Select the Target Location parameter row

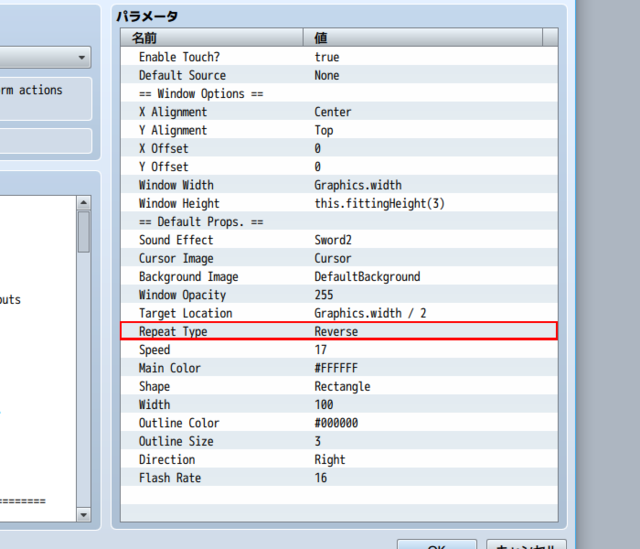click(x=339, y=313)
